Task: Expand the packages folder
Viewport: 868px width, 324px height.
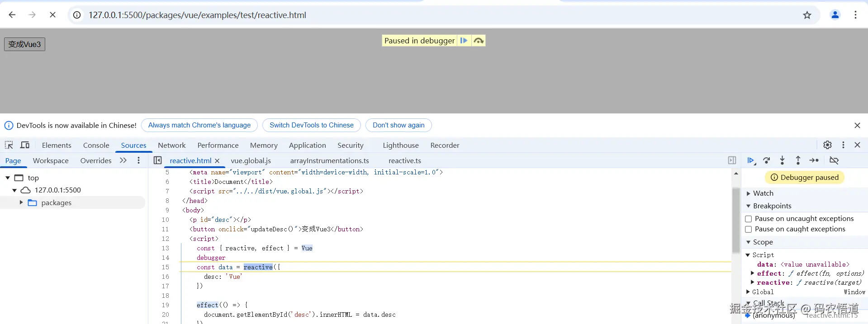Action: click(x=21, y=202)
